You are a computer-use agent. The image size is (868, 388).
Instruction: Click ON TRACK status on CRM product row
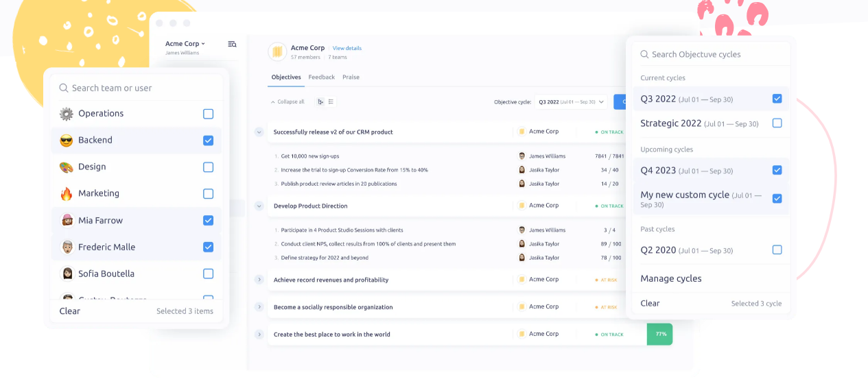click(x=609, y=132)
